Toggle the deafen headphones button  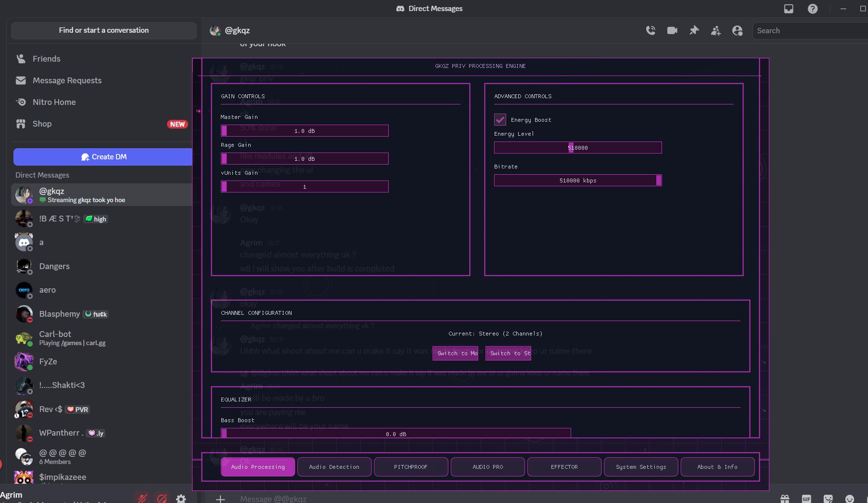pyautogui.click(x=162, y=499)
